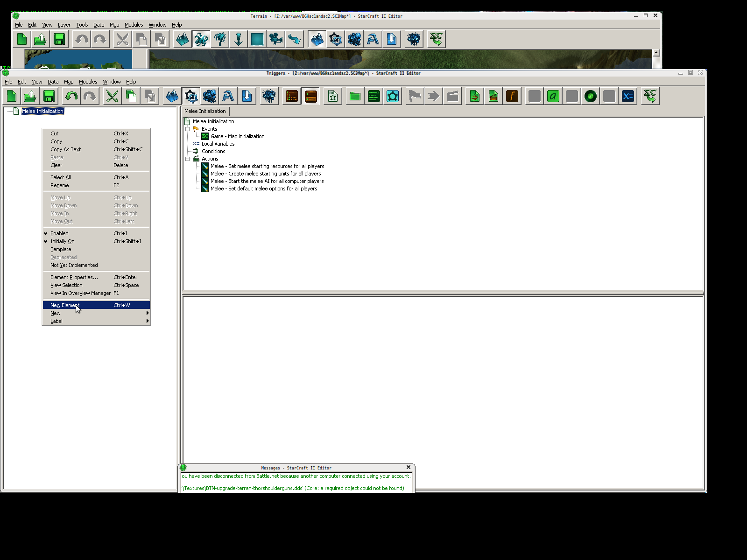Choose View In Overview Manager menu entry

click(96, 293)
